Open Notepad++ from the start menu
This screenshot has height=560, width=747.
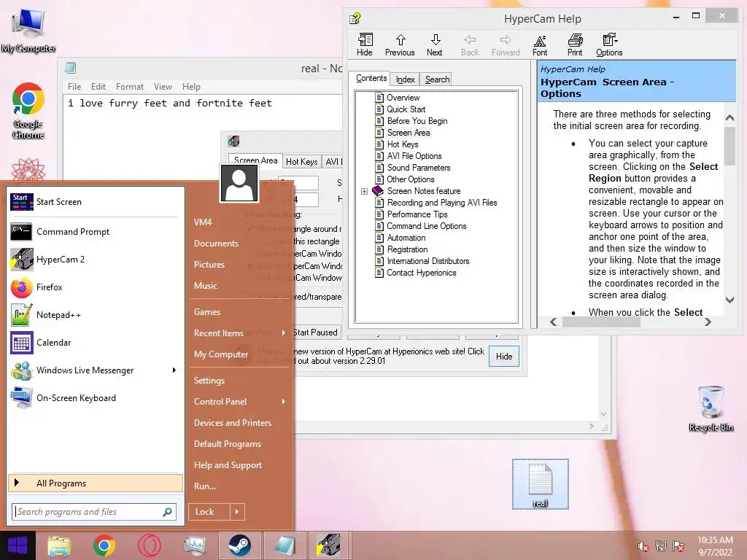[94, 315]
